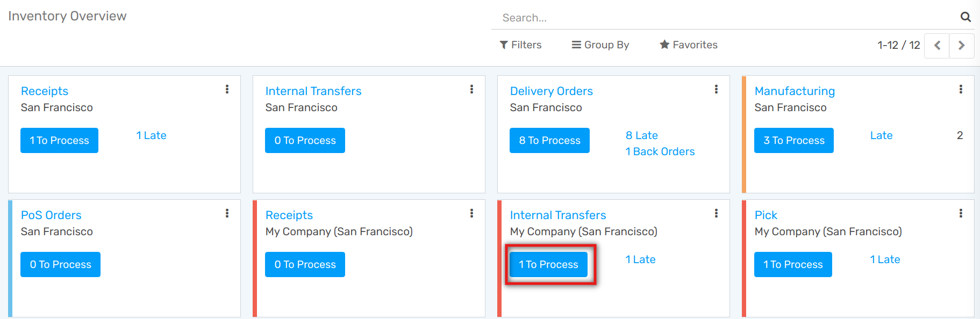Click 8 To Process on Delivery Orders
This screenshot has height=319, width=980.
point(549,140)
